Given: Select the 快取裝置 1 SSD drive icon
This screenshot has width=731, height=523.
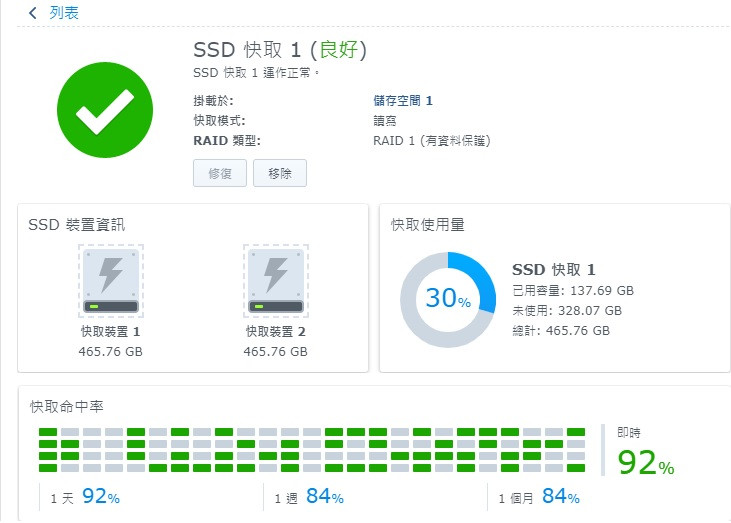Looking at the screenshot, I should (x=110, y=281).
